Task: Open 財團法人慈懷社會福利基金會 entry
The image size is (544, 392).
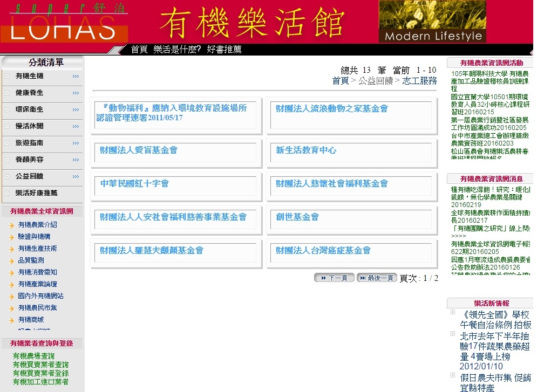Action: pyautogui.click(x=332, y=183)
